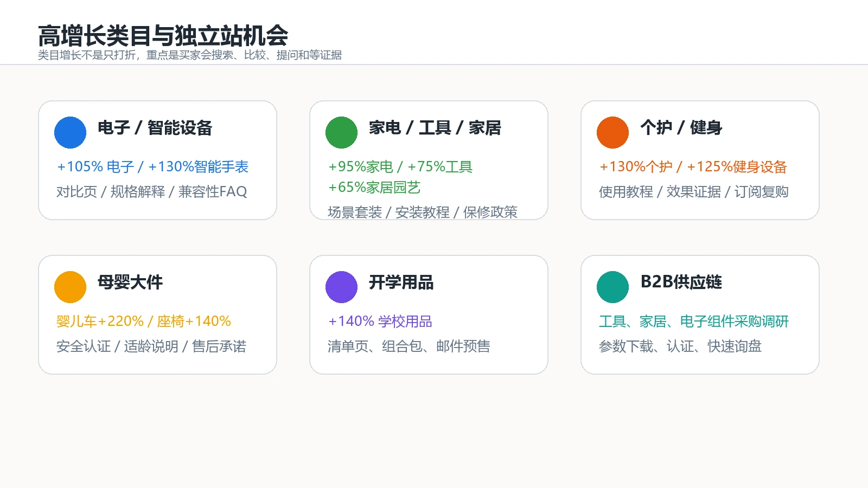Select the line 使用教程 / 效果证据 / 订阅复购

point(694,191)
